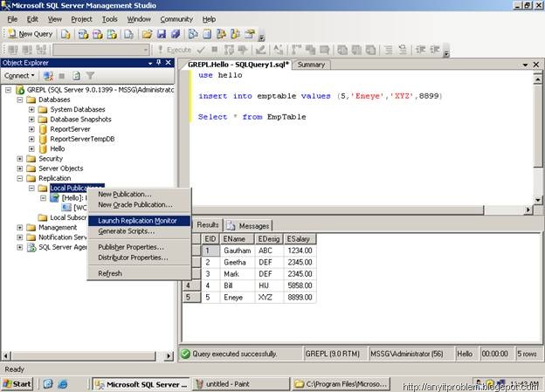Image resolution: width=545 pixels, height=392 pixels.
Task: Click the Comment Out Selected Lines icon
Action: click(389, 50)
